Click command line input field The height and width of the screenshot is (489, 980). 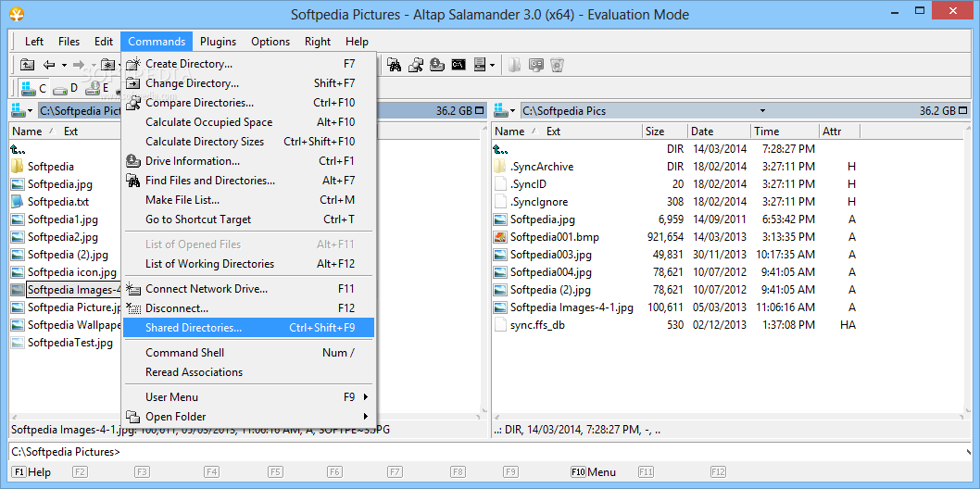[544, 451]
